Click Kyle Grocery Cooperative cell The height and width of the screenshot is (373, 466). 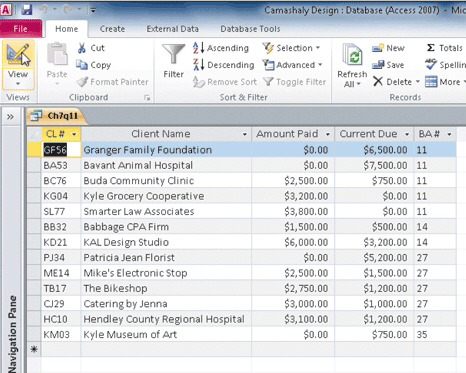pyautogui.click(x=166, y=196)
